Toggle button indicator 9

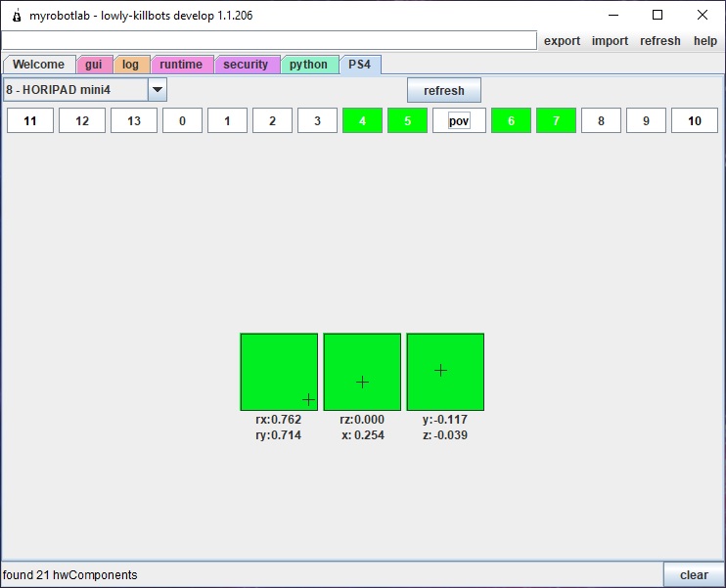646,121
